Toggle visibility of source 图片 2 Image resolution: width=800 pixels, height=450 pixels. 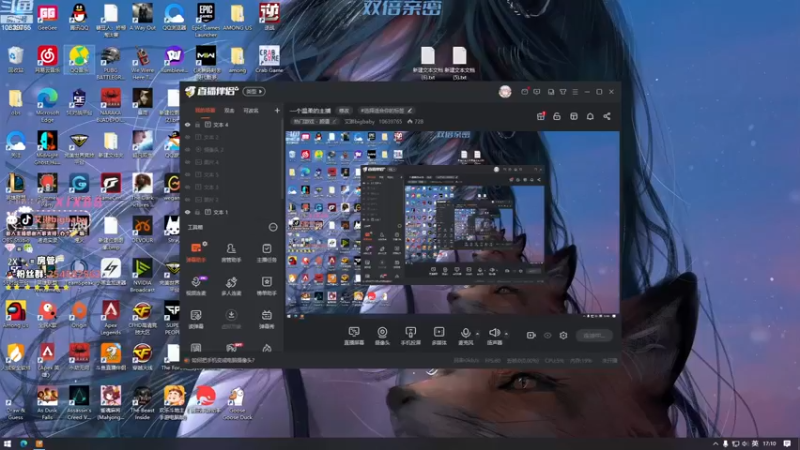pyautogui.click(x=188, y=199)
